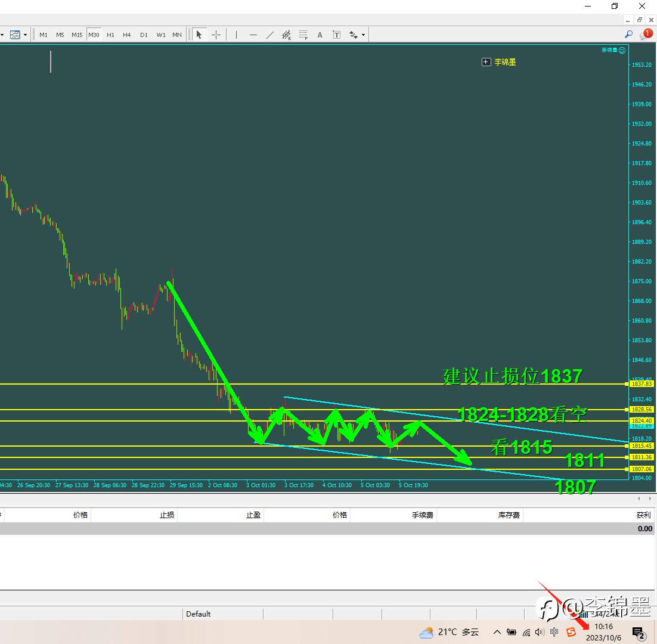Switch chart to H1 timeframe
Screen dimensions: 657x644
pyautogui.click(x=111, y=35)
